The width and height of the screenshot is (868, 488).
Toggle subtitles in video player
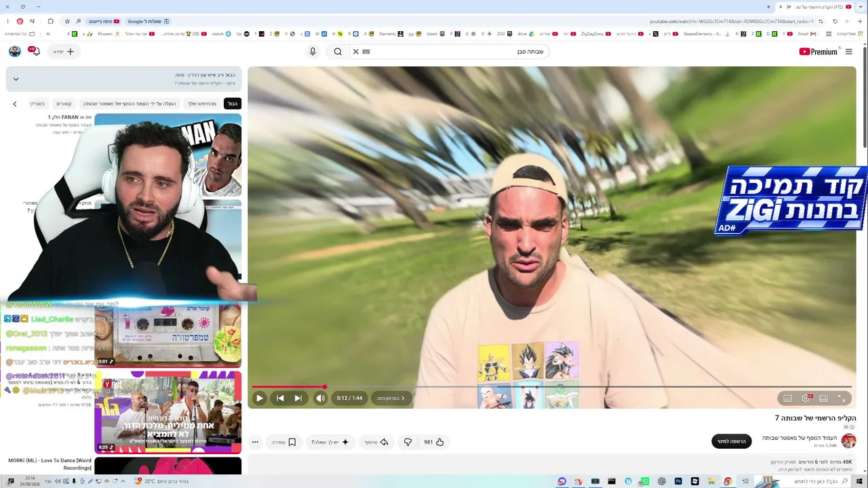point(787,399)
